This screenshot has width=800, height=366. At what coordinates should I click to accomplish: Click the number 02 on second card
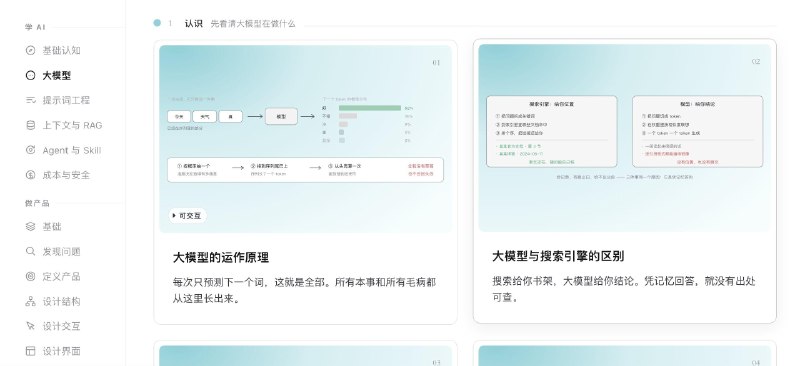coord(756,62)
